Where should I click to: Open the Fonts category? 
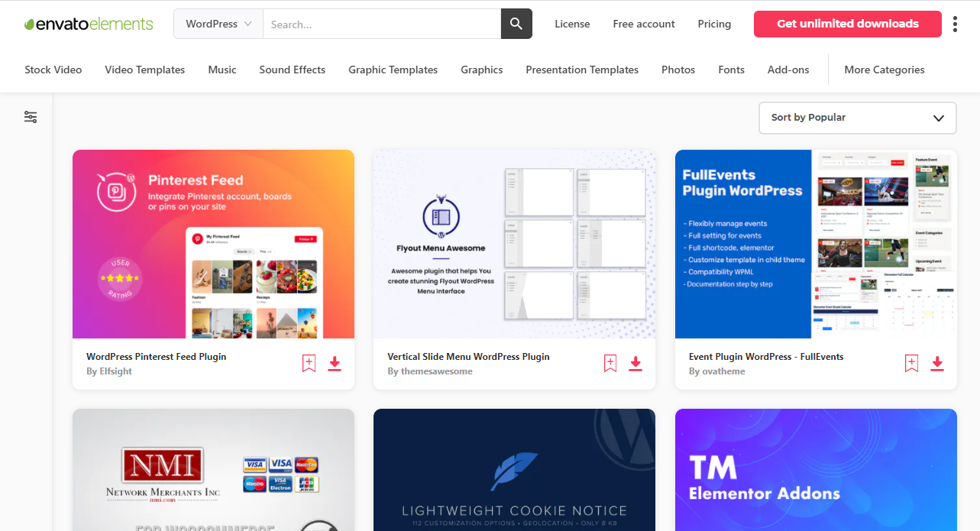click(x=732, y=70)
